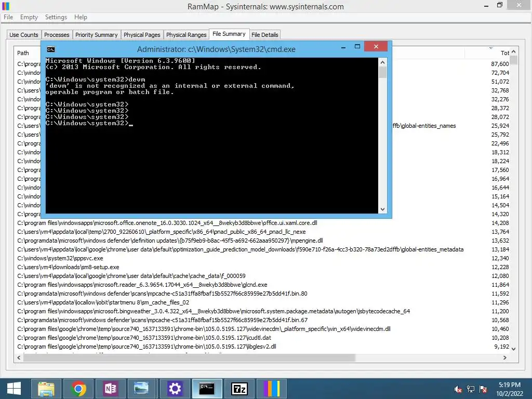Switch to the Physical Pages tab

click(x=142, y=35)
